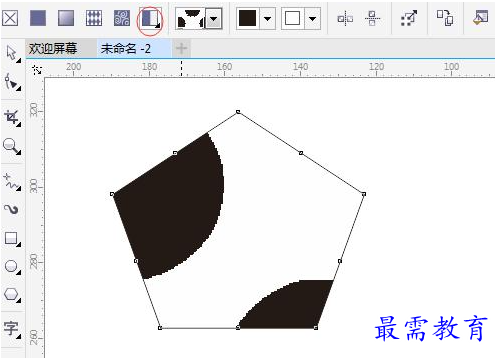Viewport: 496px width, 360px height.
Task: Mirror fill tiles horizontally
Action: coord(345,18)
